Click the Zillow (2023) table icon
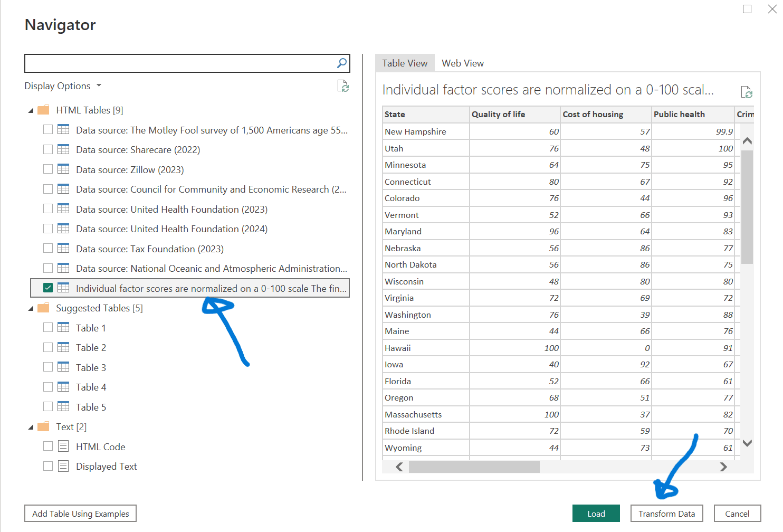This screenshot has height=532, width=783. point(63,169)
